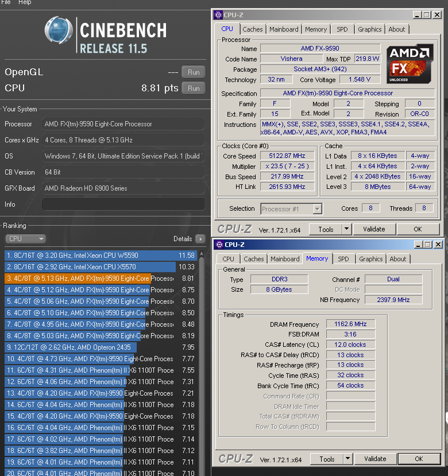448x476 pixels.
Task: Click the Max TDP 219.8 W value
Action: pos(367,59)
